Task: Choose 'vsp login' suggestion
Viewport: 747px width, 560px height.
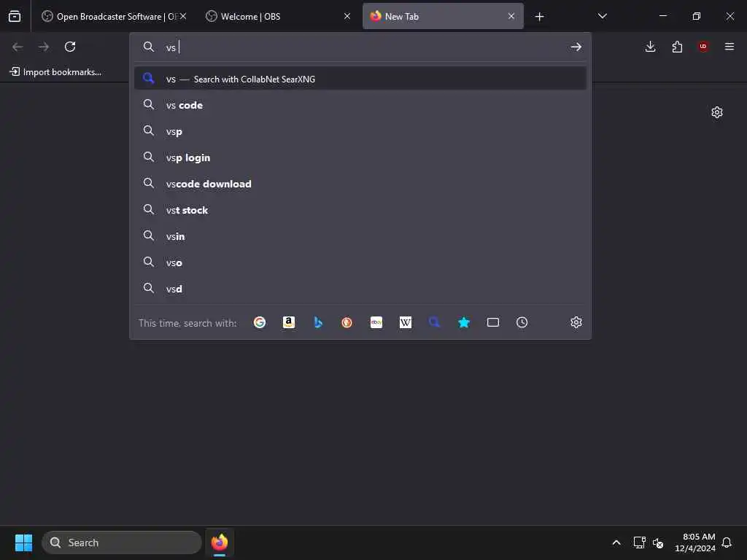Action: 360,157
